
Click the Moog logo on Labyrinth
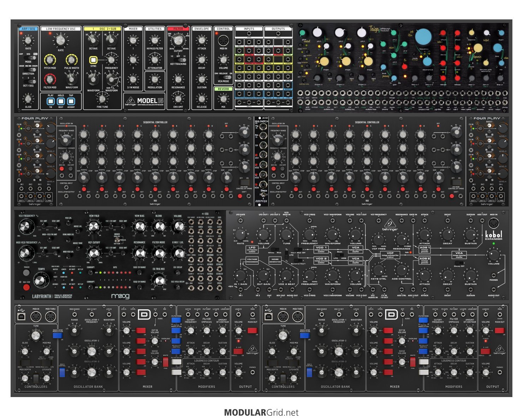120,296
